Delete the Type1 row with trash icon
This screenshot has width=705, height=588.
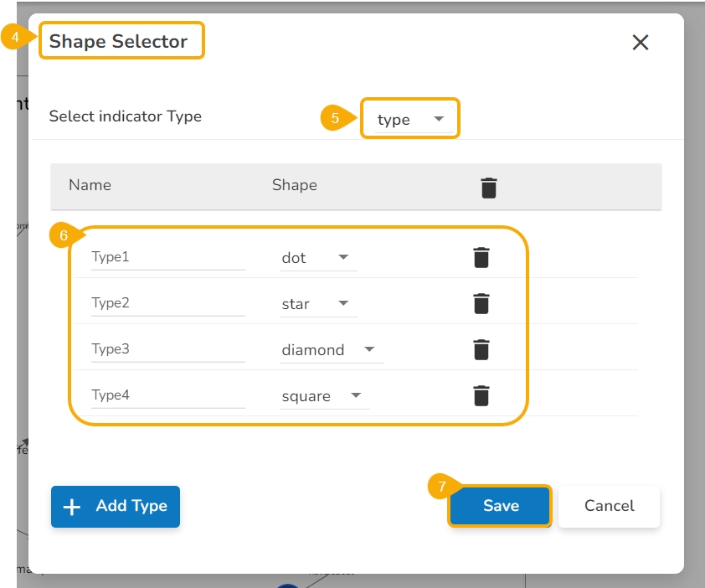click(x=481, y=258)
